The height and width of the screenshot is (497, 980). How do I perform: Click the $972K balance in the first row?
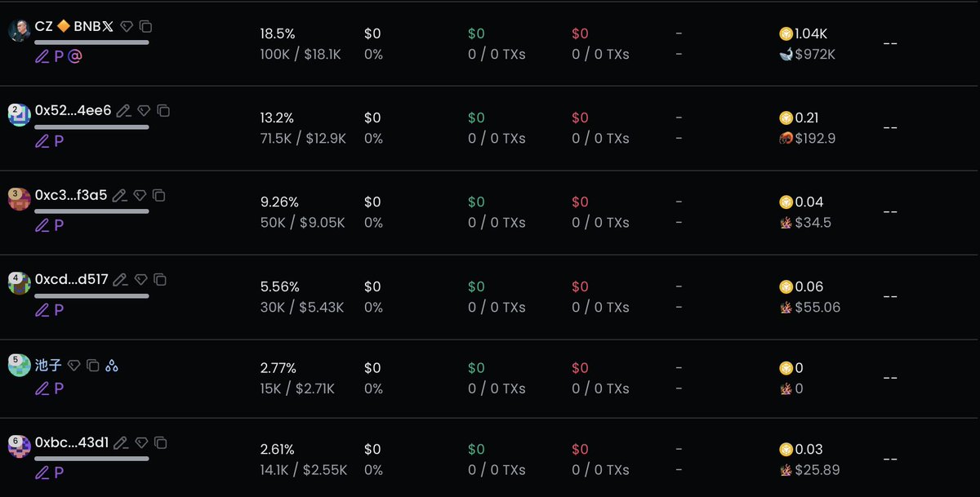(815, 55)
